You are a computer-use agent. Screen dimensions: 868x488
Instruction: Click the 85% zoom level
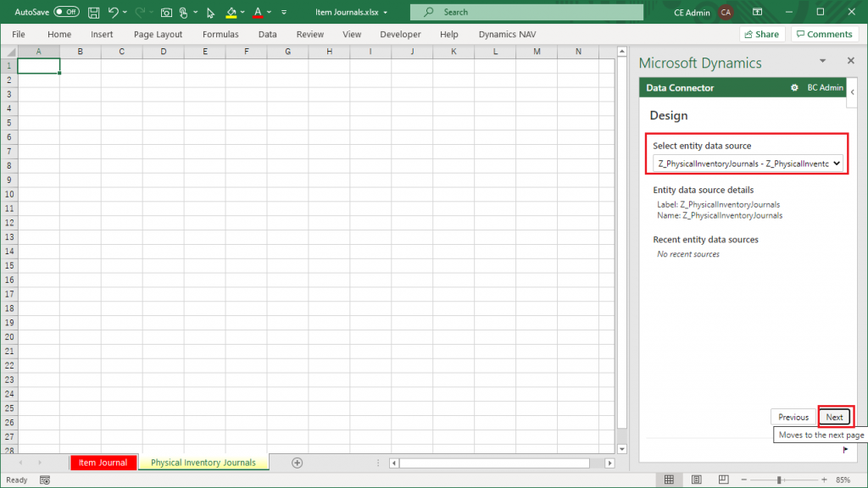pos(843,480)
